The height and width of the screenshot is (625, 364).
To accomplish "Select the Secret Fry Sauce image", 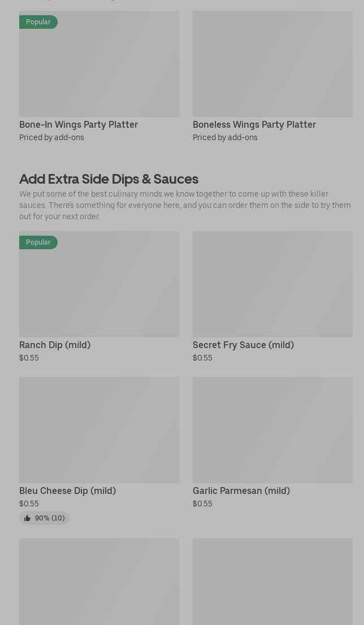I will pyautogui.click(x=272, y=284).
